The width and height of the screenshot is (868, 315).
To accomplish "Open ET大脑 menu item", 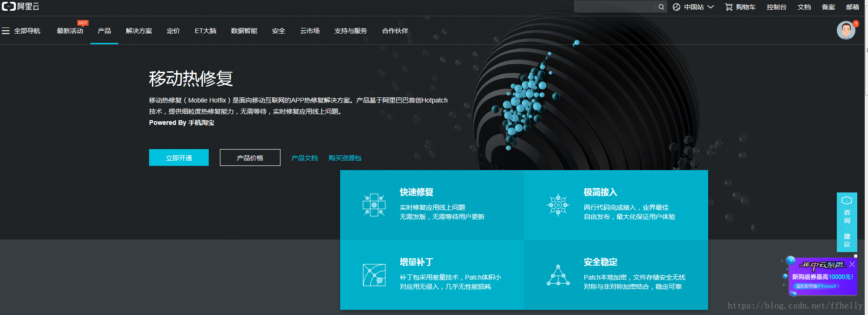I will (x=205, y=31).
